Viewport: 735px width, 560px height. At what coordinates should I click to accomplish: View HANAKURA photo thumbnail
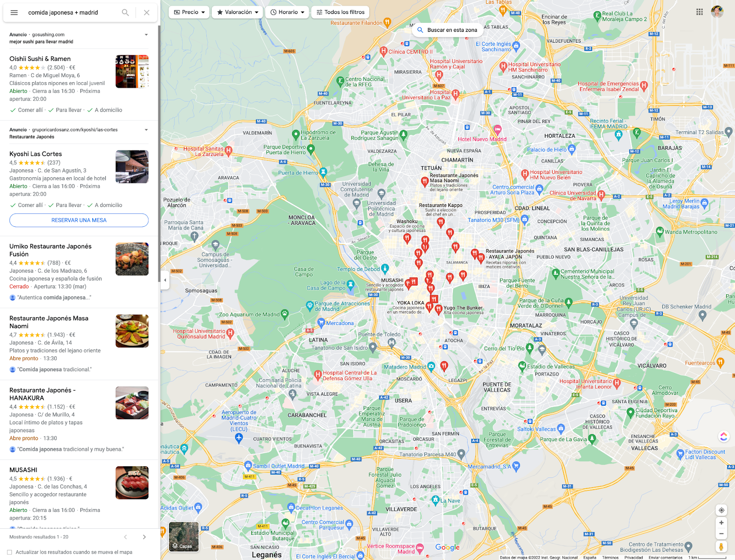[132, 403]
